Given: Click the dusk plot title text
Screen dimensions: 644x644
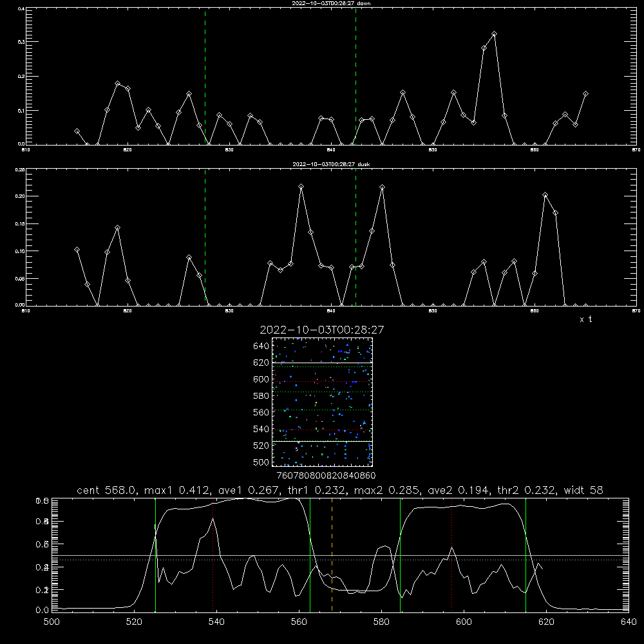Looking at the screenshot, I should 331,164.
